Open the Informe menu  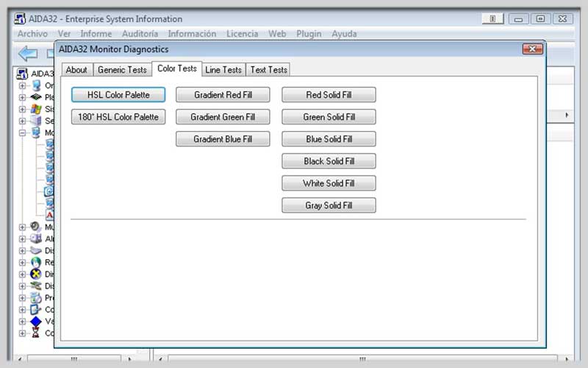tap(96, 34)
